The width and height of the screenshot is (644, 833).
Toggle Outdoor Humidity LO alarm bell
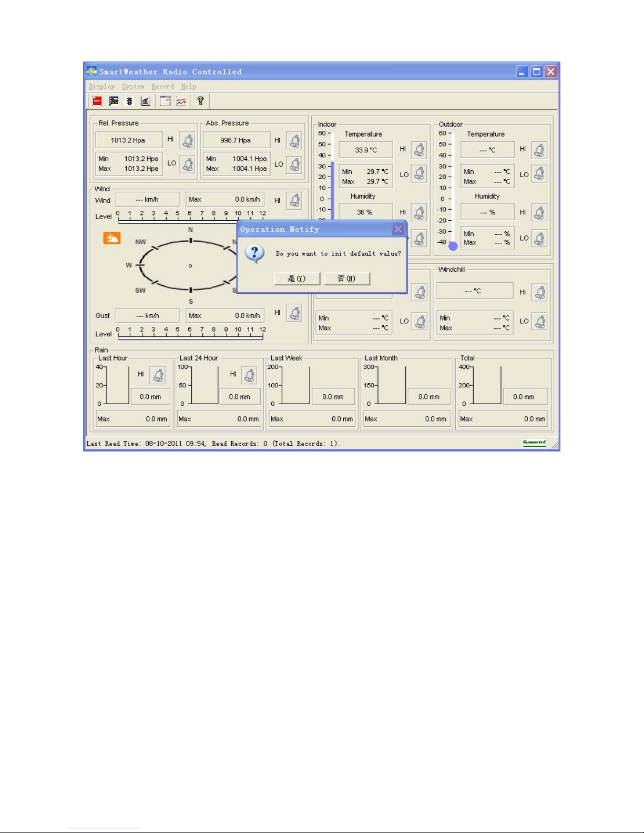point(539,238)
